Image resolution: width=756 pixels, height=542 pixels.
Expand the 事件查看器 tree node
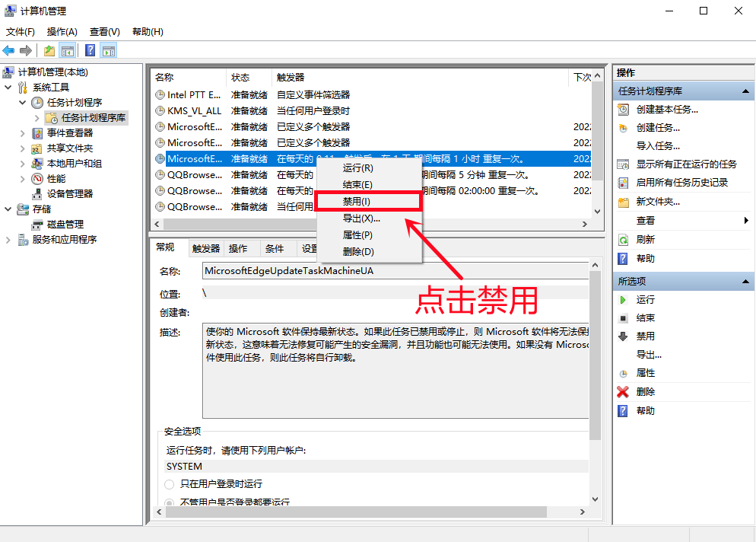click(23, 132)
